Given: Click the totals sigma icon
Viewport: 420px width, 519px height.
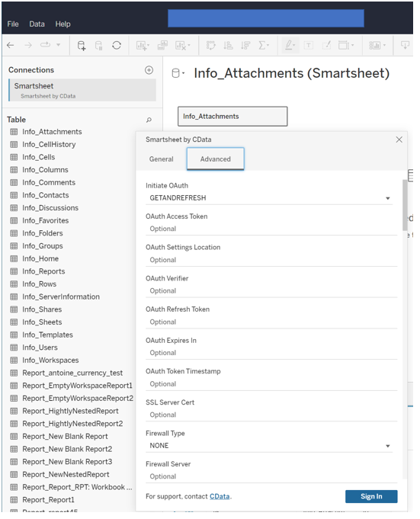Looking at the screenshot, I should [264, 45].
